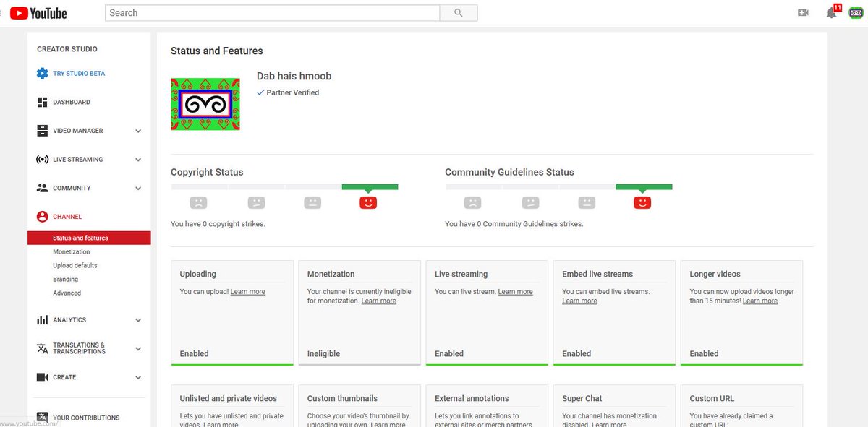Open Upload defaults submenu item

point(75,266)
